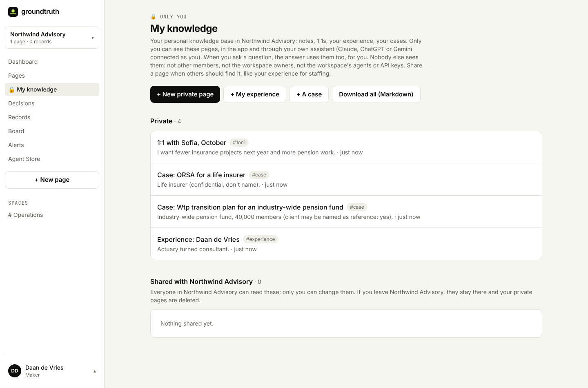Expand the Daan de Vries account menu

pos(52,371)
